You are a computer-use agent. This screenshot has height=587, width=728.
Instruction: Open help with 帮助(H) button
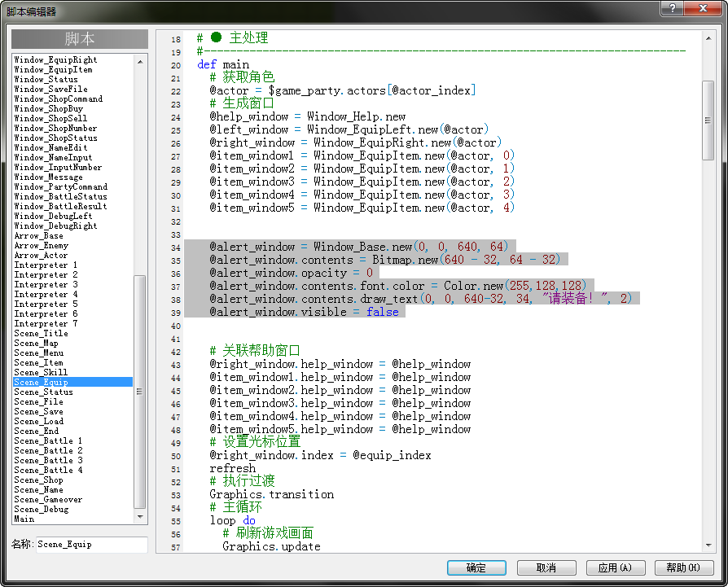684,567
